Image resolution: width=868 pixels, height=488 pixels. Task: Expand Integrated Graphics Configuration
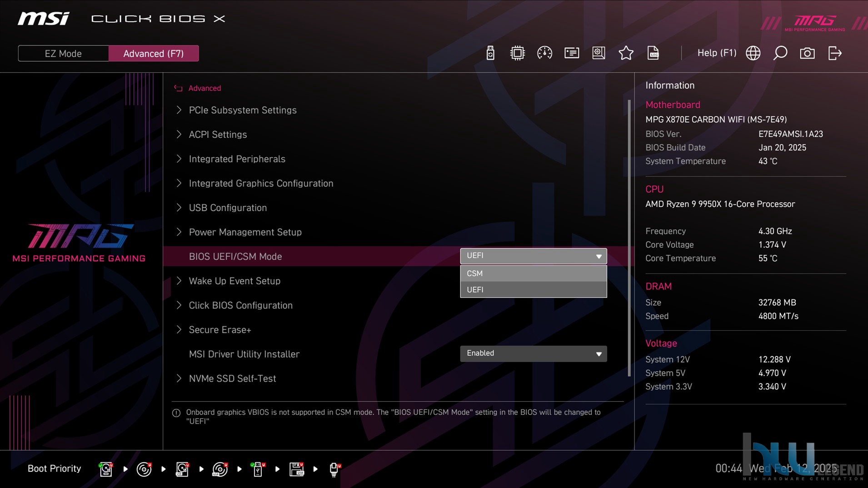coord(261,183)
